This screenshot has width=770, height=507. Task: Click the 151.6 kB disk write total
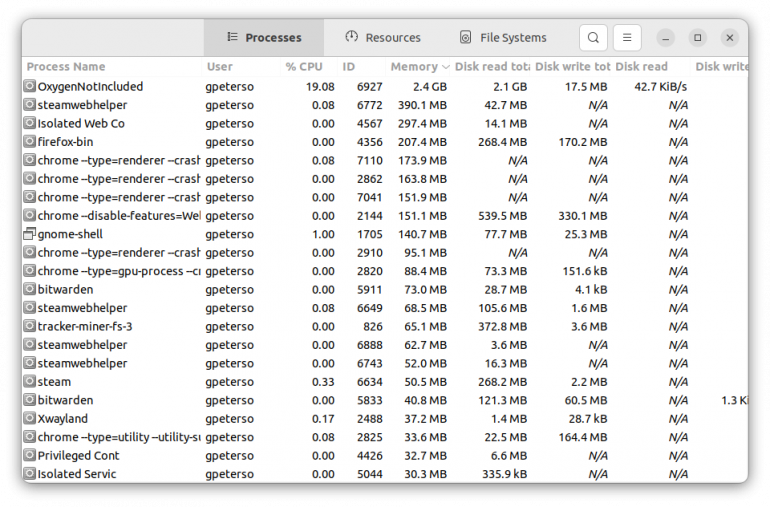tap(585, 271)
